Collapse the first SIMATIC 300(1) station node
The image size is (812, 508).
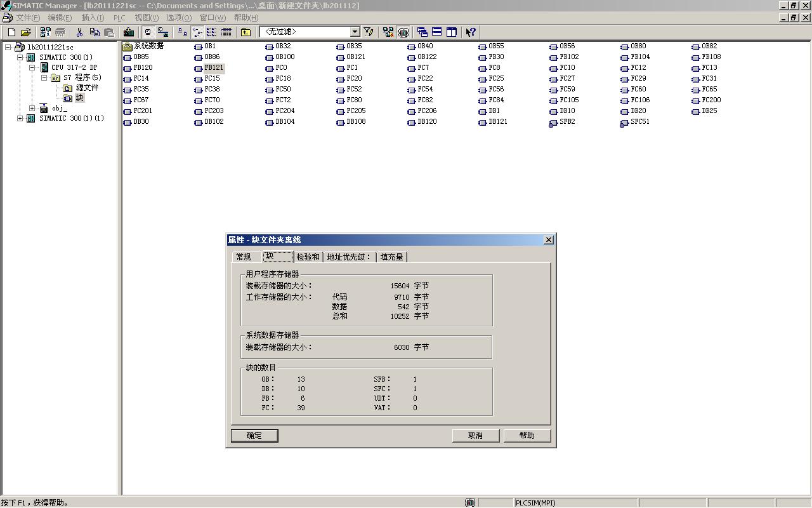pyautogui.click(x=20, y=57)
